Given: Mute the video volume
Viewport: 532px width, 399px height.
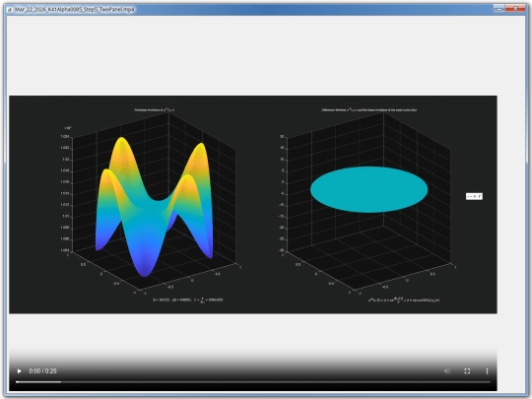Looking at the screenshot, I should coord(447,371).
